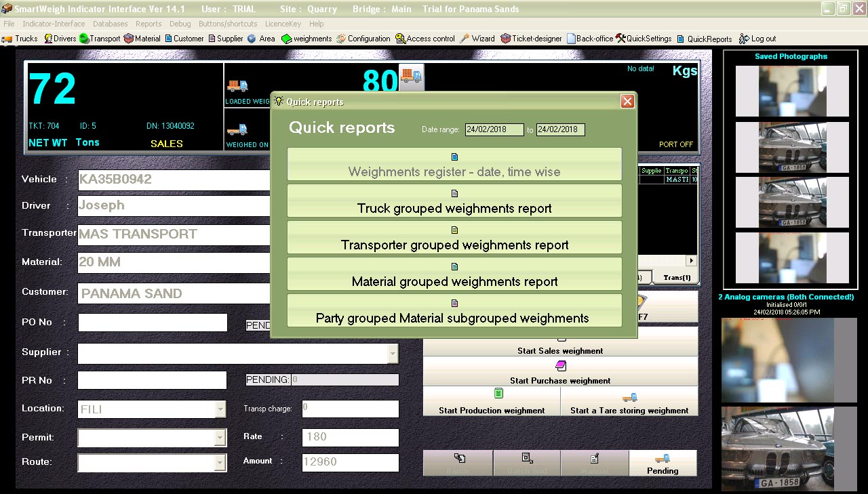Run Truck grouped weighments report
Image resolution: width=868 pixels, height=494 pixels.
click(x=454, y=201)
